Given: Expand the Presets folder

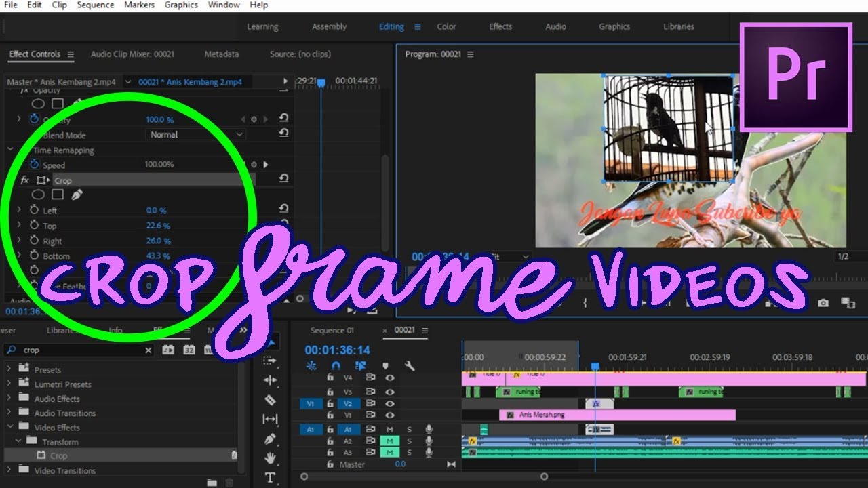Looking at the screenshot, I should coord(9,369).
